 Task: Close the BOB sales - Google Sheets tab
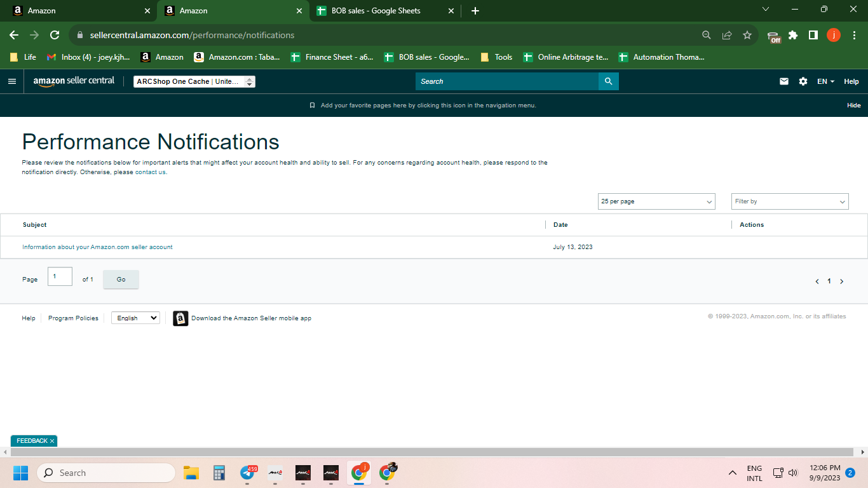pos(451,11)
